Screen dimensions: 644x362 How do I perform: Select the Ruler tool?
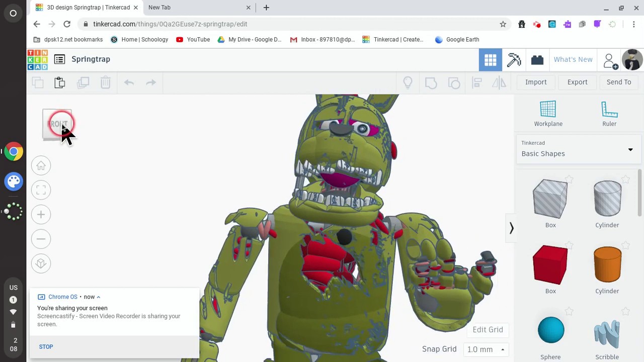click(x=609, y=114)
